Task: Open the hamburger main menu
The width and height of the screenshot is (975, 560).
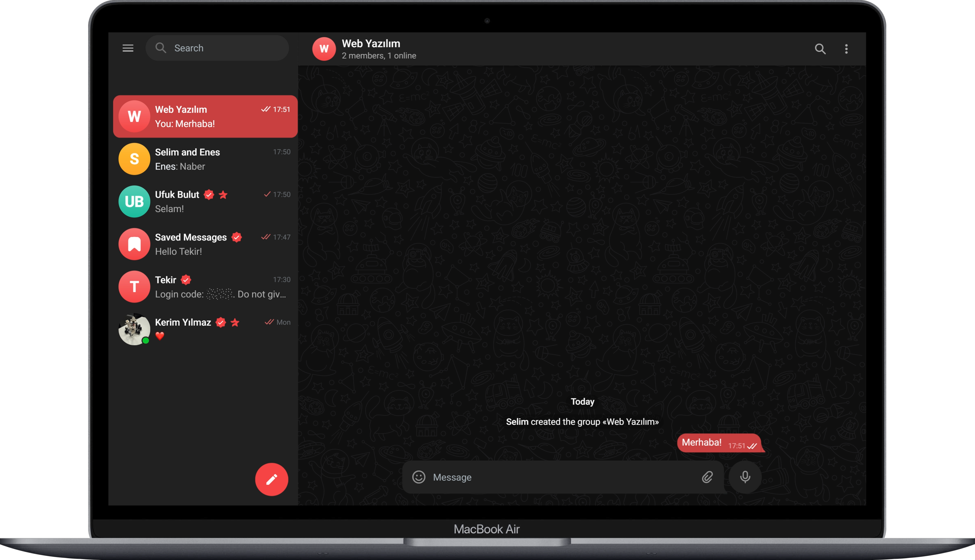Action: [128, 48]
